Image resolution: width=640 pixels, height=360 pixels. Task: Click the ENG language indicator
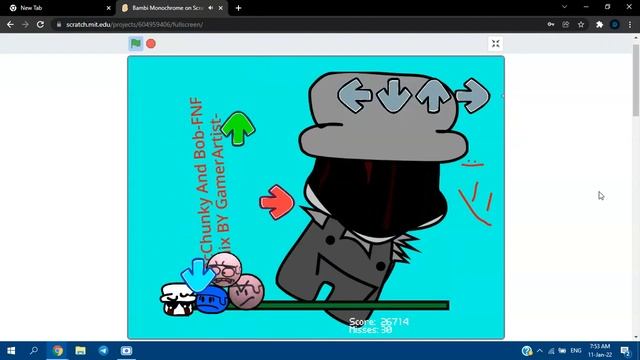[x=576, y=351]
